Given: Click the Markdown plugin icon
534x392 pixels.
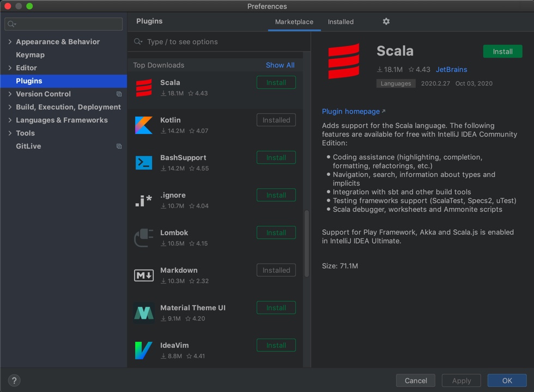Looking at the screenshot, I should [144, 275].
